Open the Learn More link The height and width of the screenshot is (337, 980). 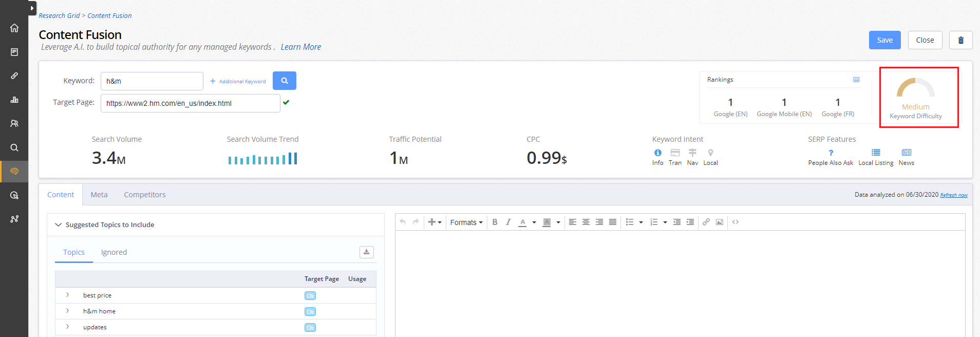[x=301, y=47]
